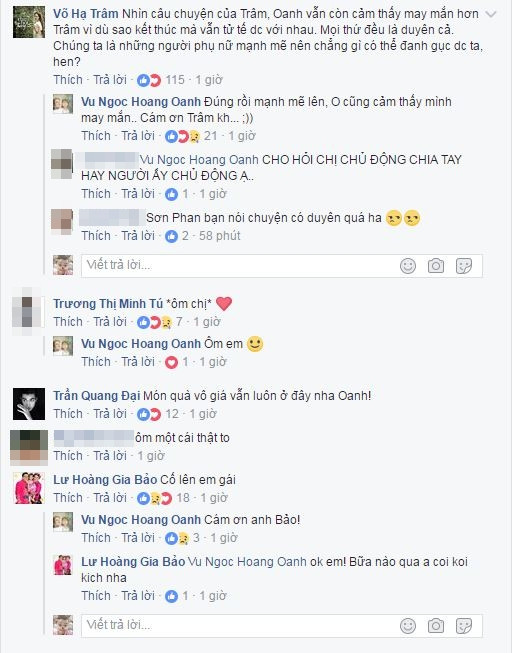Open sticker picker in bottom reply box
The image size is (512, 653).
[x=464, y=626]
